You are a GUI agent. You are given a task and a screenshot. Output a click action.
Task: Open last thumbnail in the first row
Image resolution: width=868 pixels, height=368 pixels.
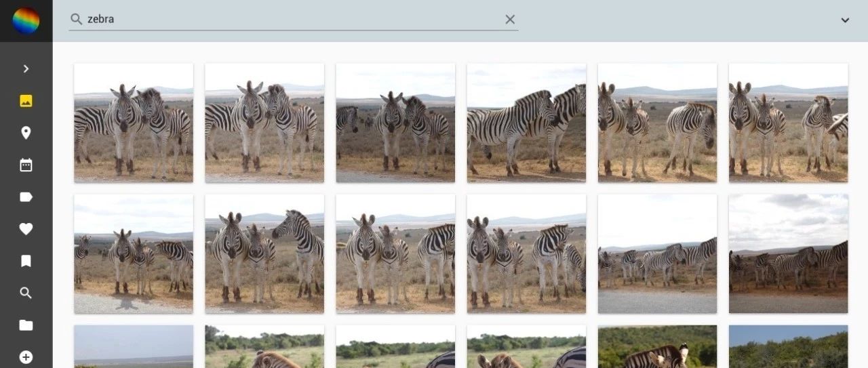point(788,123)
